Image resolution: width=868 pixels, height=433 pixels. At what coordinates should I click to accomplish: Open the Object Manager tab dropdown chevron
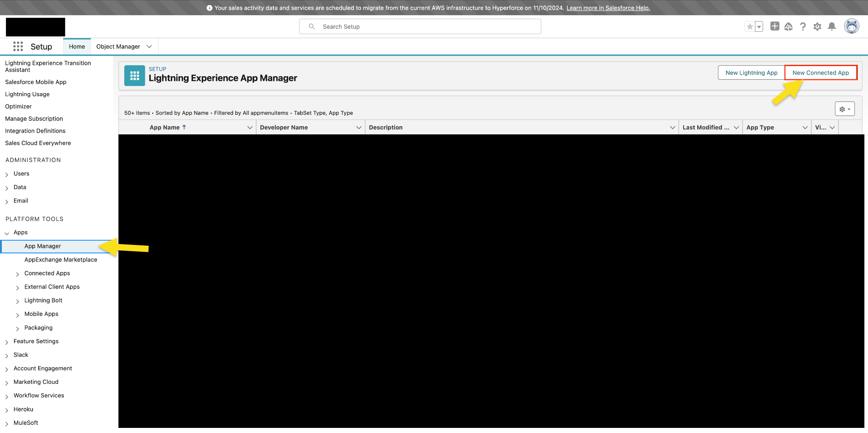tap(149, 47)
